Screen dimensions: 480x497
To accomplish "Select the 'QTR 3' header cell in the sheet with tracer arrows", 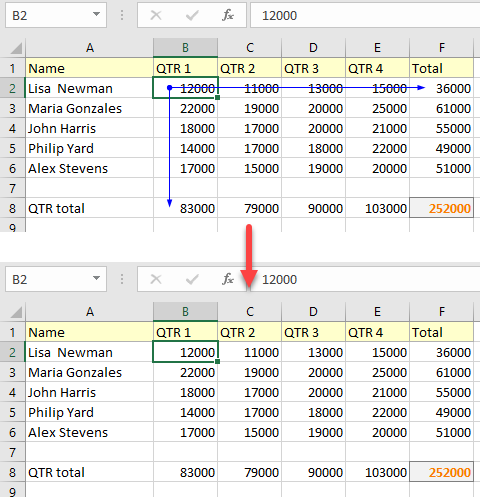I will [x=313, y=68].
